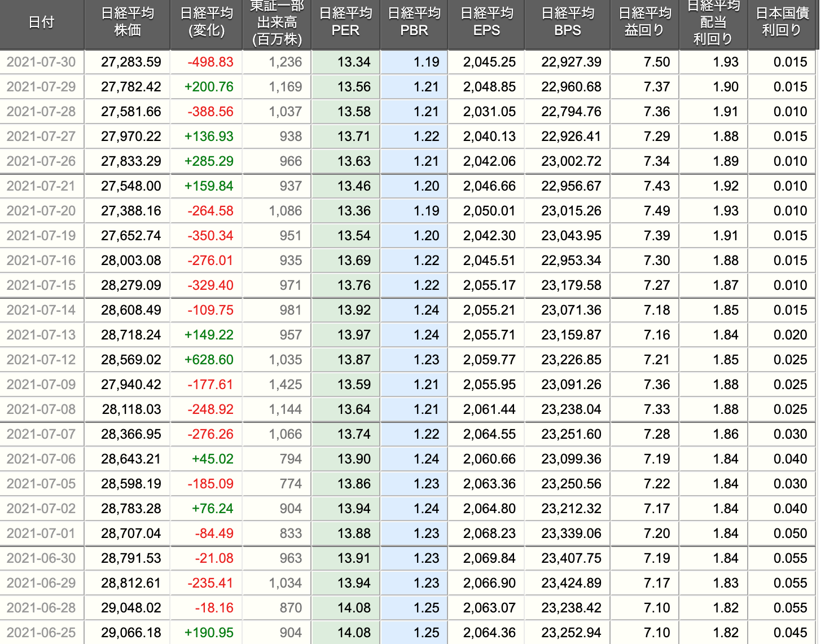Image resolution: width=825 pixels, height=644 pixels.
Task: Click the 1,425 volume cell
Action: 286,385
